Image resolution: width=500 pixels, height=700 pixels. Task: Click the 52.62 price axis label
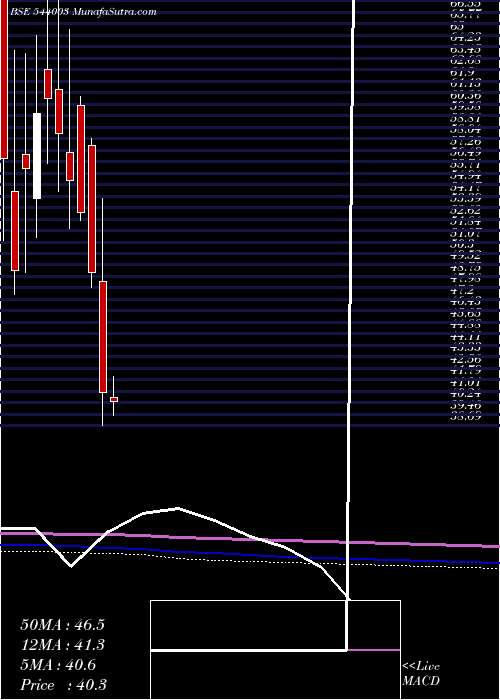click(464, 209)
